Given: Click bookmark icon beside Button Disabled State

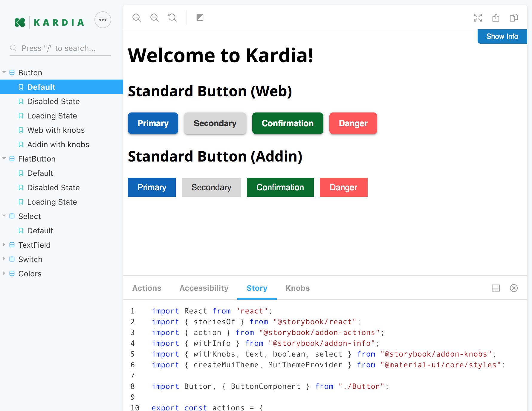Looking at the screenshot, I should coord(21,101).
